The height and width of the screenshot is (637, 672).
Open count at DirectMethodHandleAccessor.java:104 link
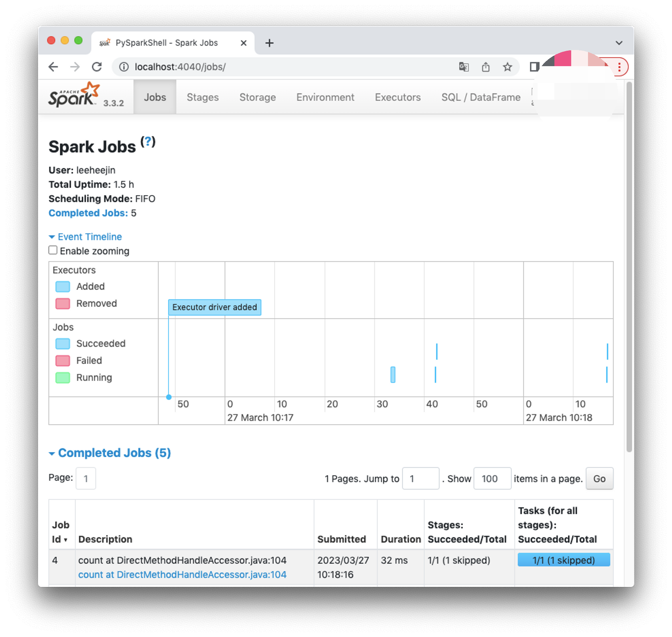point(182,575)
